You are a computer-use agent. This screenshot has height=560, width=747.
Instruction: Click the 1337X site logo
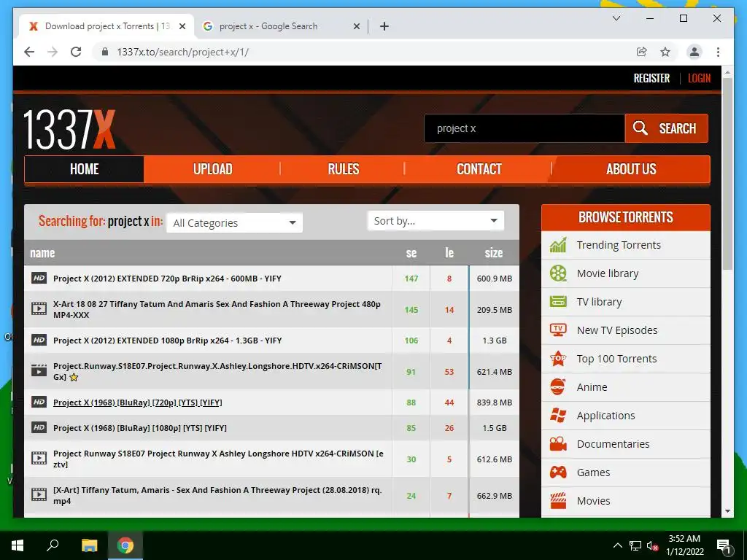[x=69, y=129]
